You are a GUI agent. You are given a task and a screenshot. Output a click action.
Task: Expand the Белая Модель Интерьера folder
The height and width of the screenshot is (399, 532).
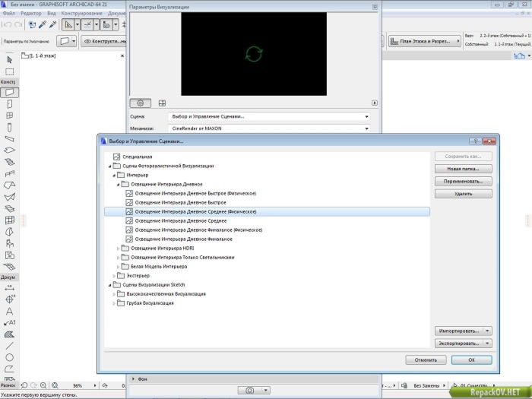click(118, 267)
